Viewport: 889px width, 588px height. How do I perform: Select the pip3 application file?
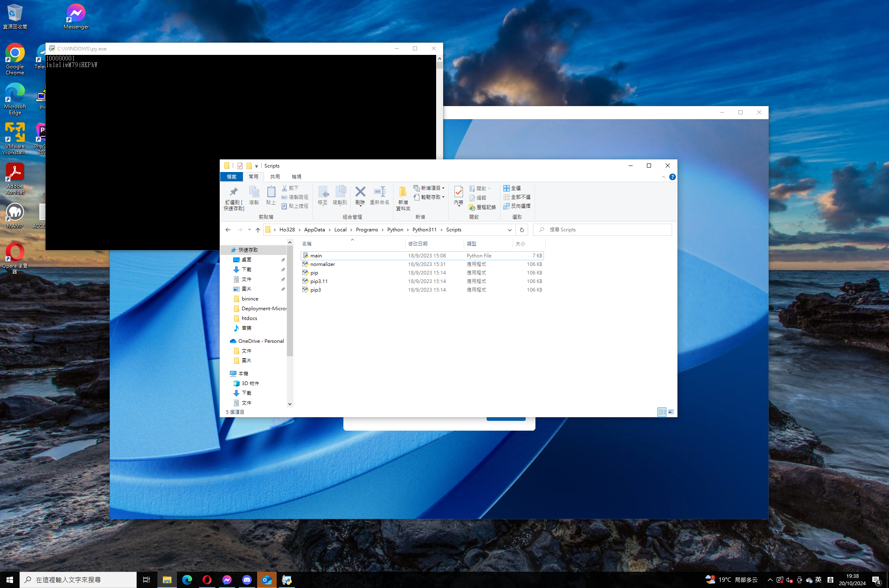pyautogui.click(x=422, y=290)
